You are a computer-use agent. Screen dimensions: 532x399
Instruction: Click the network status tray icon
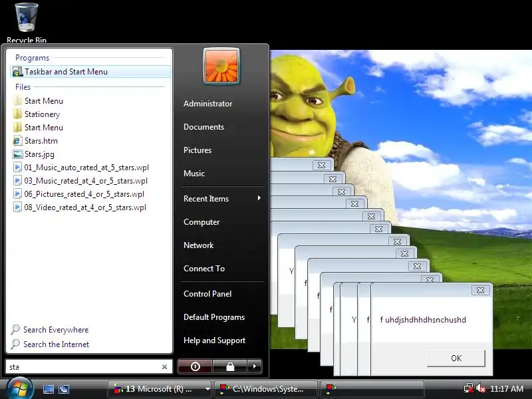click(x=468, y=388)
